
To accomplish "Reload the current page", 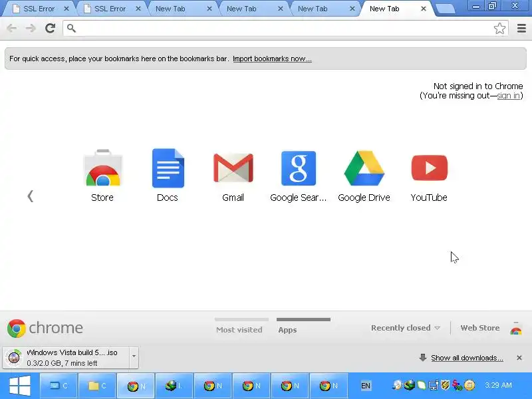I will coord(51,28).
